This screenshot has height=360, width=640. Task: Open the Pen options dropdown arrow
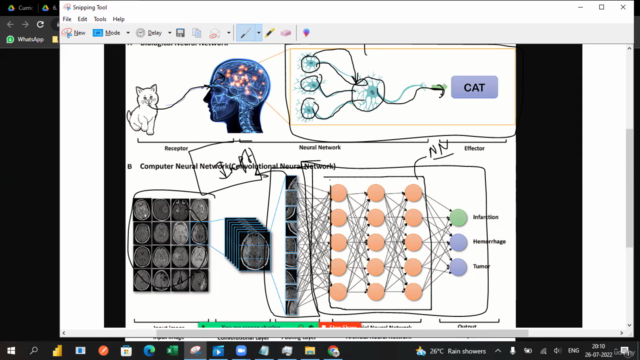tap(258, 33)
